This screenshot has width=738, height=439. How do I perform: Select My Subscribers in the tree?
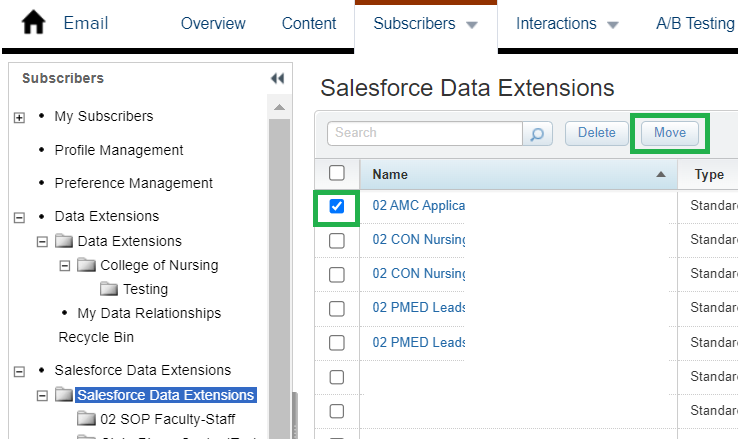[104, 116]
